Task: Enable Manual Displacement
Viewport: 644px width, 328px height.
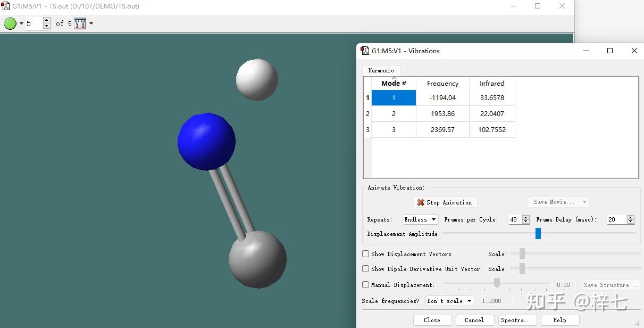Action: point(365,285)
